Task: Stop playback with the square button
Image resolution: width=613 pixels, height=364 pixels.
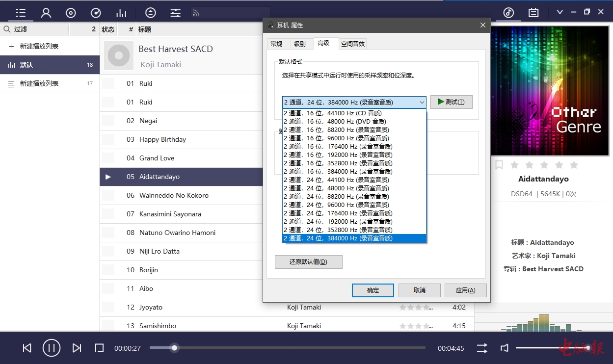Action: click(99, 348)
